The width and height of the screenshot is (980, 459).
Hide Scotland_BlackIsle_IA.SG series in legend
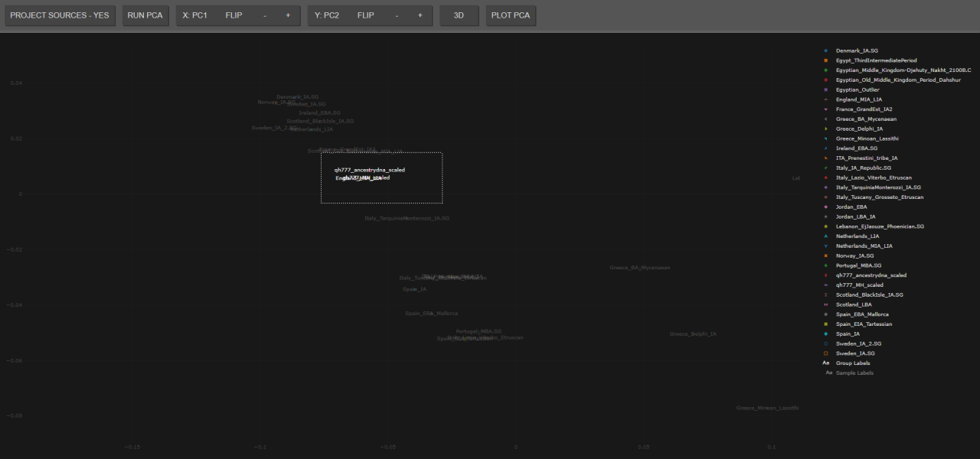coord(870,295)
